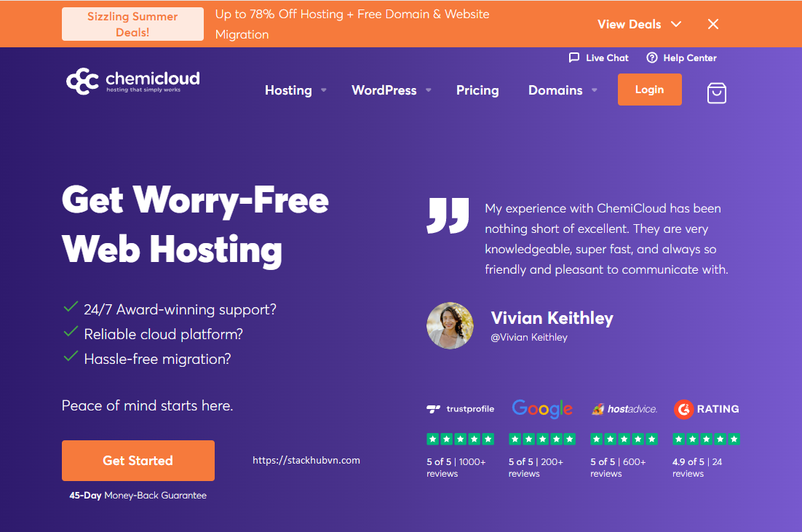Click Vivian Keithley's profile photo
The width and height of the screenshot is (802, 532).
click(450, 326)
